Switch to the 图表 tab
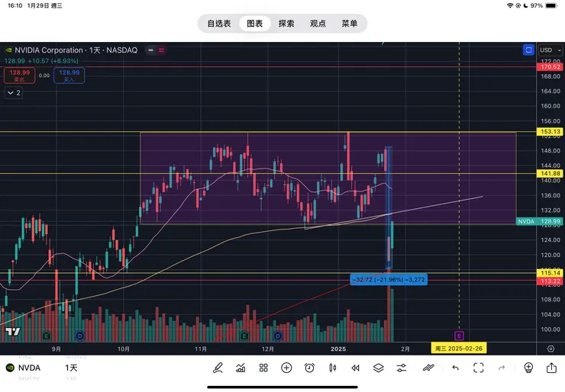This screenshot has width=565, height=392. 255,24
